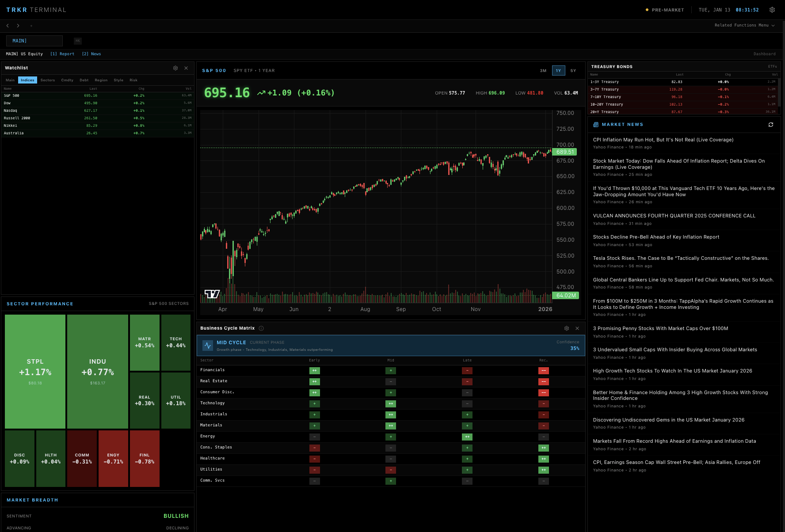Refresh the Market News feed
The width and height of the screenshot is (785, 532).
771,125
